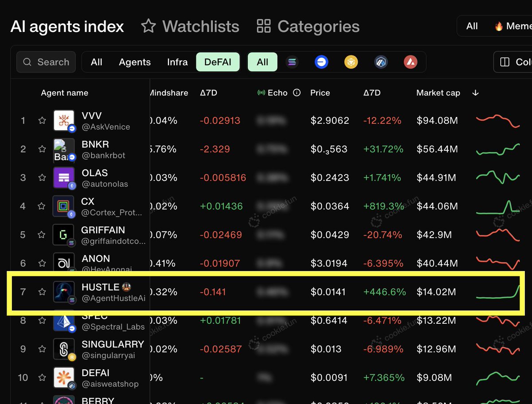Click the $14.02M HUSTLE market cap
Screen dimensions: 532x404
[x=436, y=292]
